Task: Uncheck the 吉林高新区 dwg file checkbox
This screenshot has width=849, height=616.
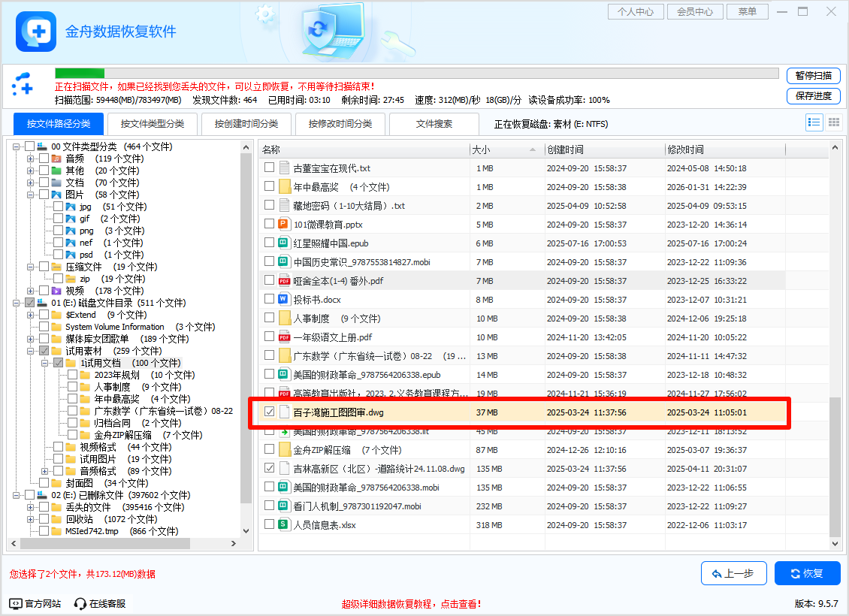Action: [x=269, y=468]
